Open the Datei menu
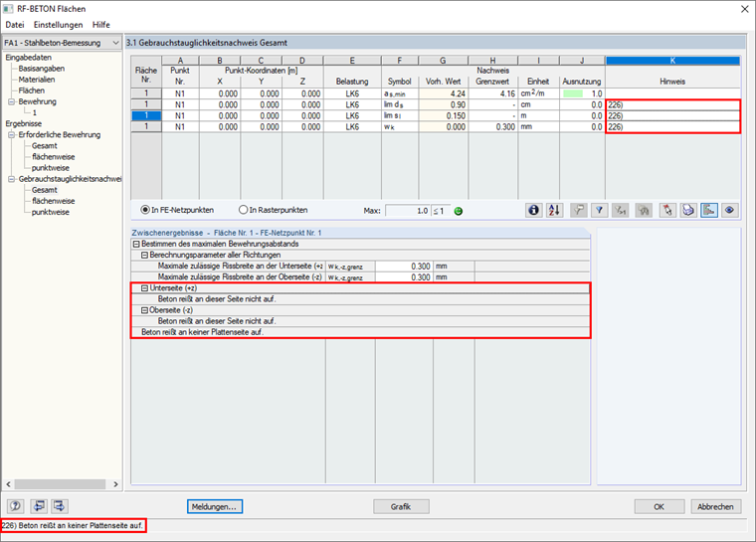Screen dimensions: 756x542 (15, 25)
